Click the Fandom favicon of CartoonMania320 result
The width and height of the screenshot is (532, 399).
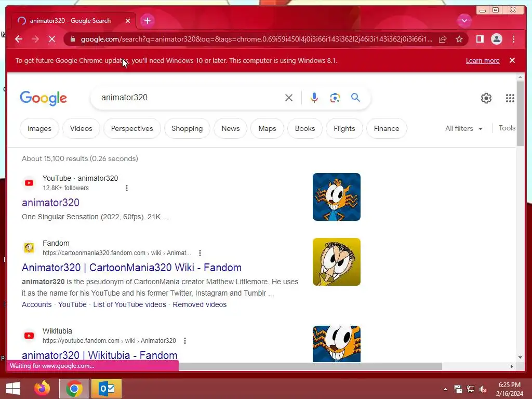tap(29, 248)
